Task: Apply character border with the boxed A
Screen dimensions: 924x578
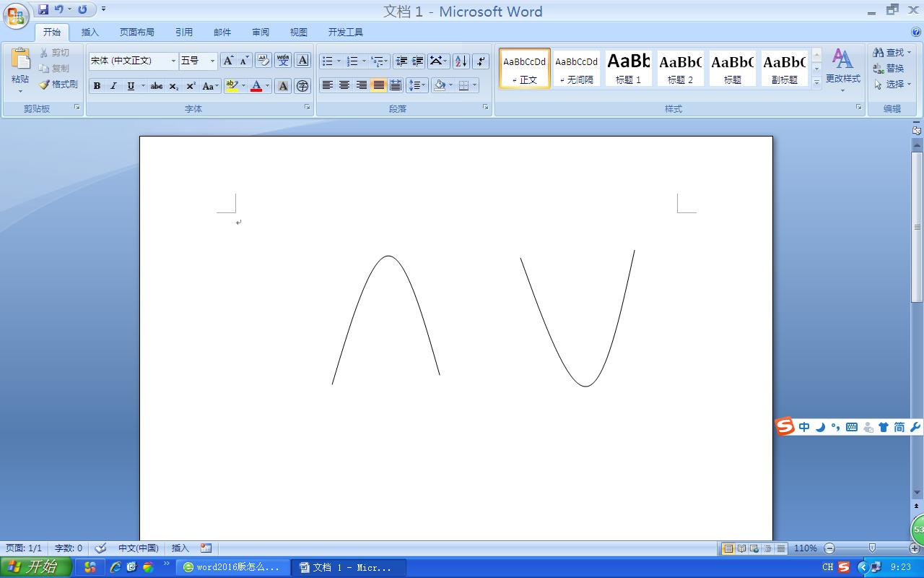Action: (x=303, y=61)
